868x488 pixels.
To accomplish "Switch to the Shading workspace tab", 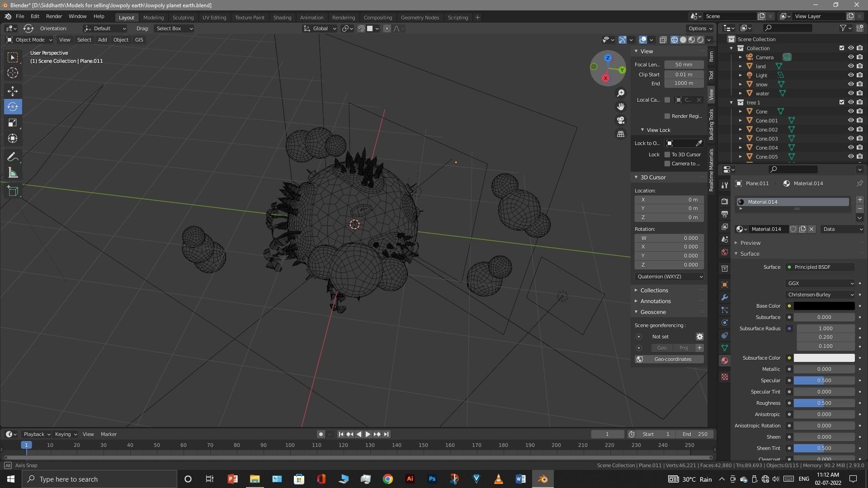I will [282, 18].
